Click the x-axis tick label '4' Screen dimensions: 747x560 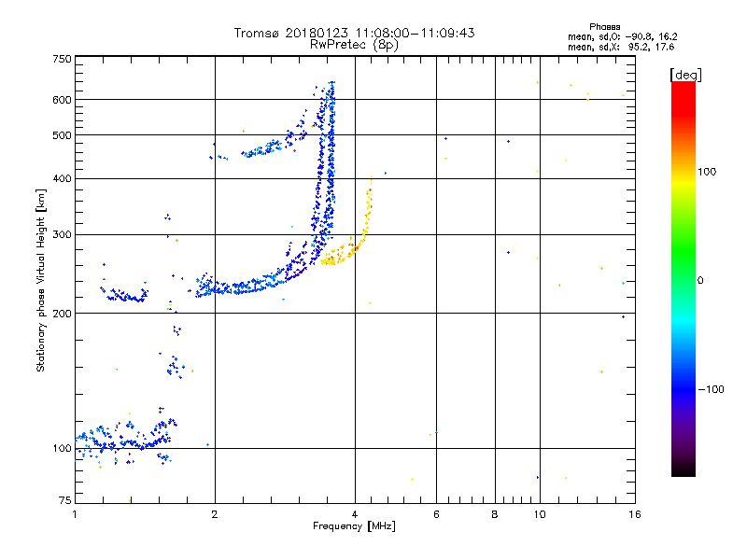[355, 514]
